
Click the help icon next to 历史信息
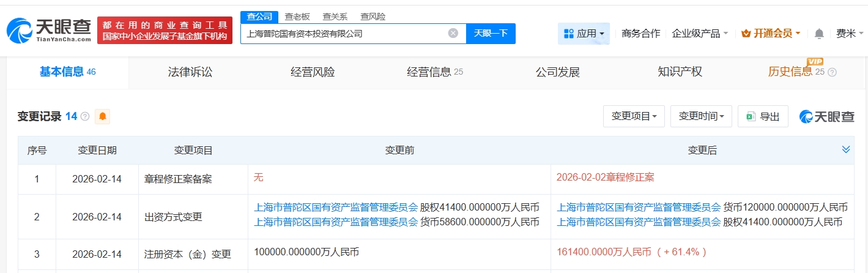(832, 72)
